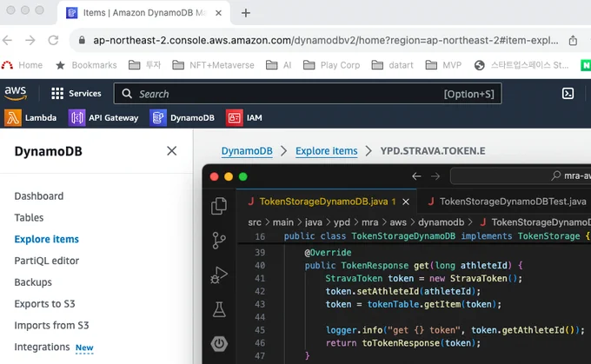Select the Items Amazon DynamoDB browser tab
This screenshot has height=364, width=591.
coord(143,13)
